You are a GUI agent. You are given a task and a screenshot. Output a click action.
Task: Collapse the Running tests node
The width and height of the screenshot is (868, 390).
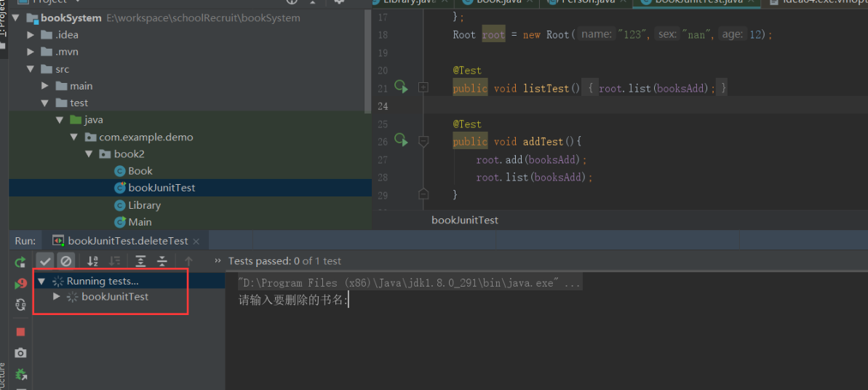tap(41, 282)
